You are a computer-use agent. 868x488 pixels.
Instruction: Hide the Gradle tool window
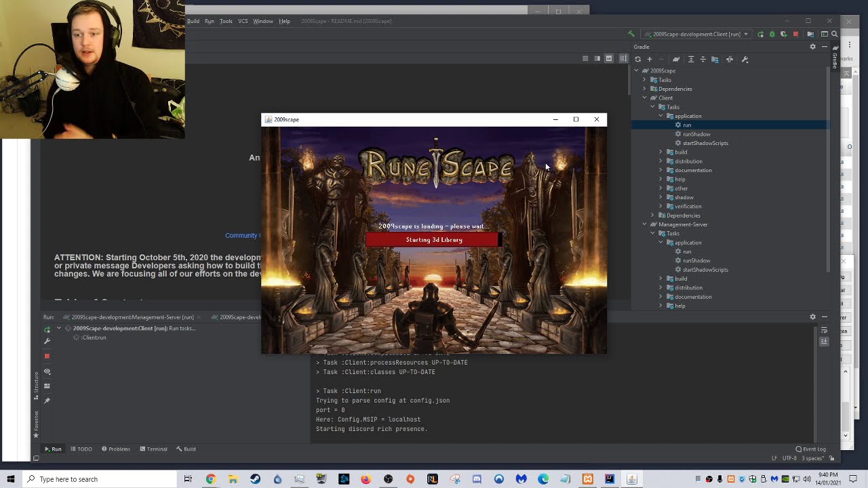(824, 47)
